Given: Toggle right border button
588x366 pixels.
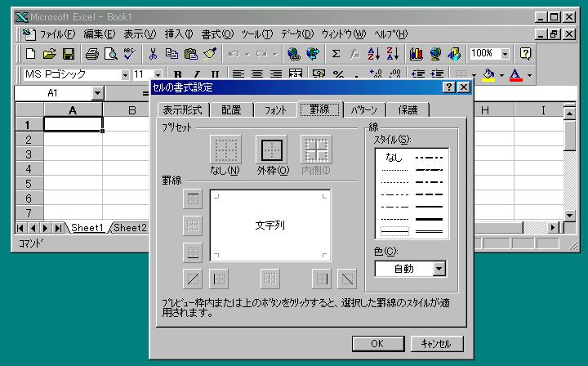Looking at the screenshot, I should pos(322,279).
